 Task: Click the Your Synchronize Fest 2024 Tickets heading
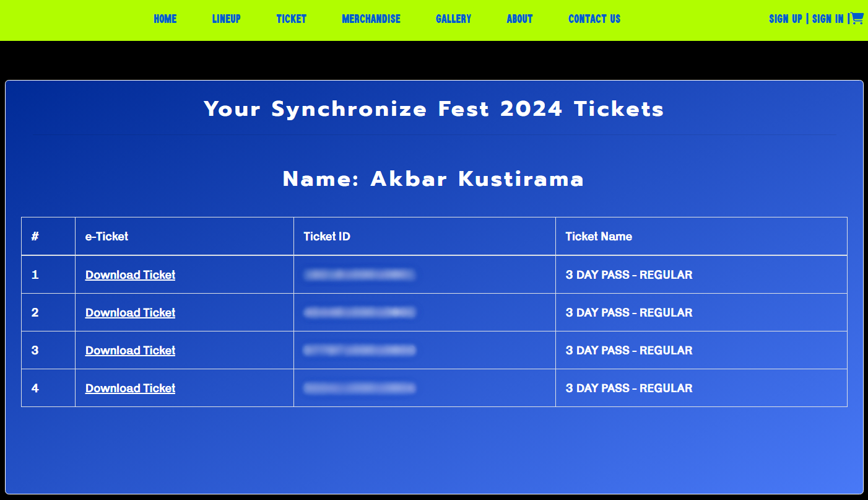(434, 109)
